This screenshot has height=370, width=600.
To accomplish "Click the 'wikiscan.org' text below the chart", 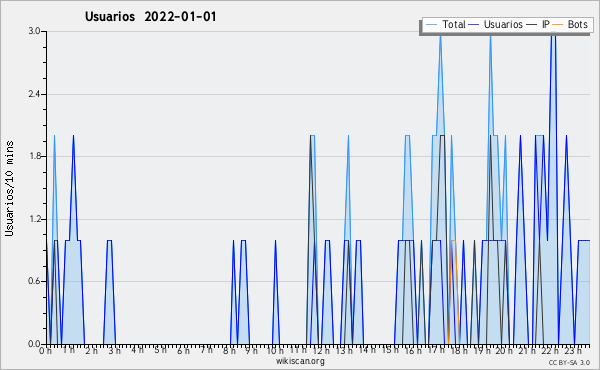I will pyautogui.click(x=300, y=361).
